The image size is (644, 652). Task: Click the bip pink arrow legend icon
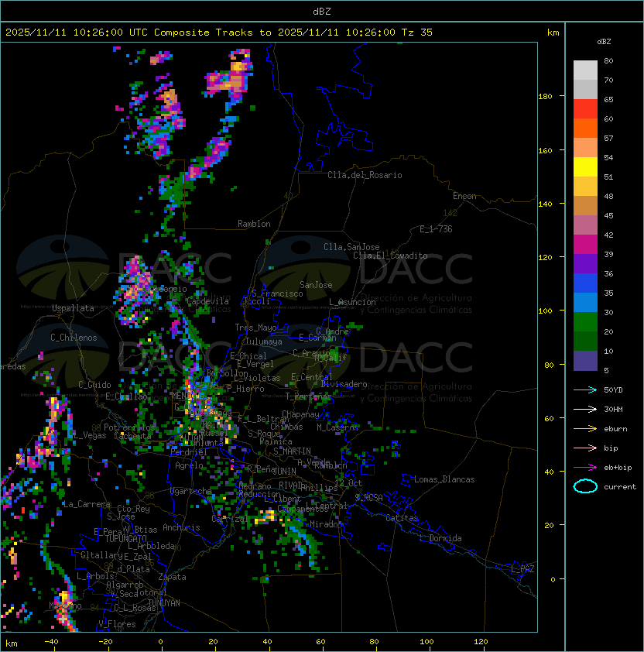tap(585, 448)
